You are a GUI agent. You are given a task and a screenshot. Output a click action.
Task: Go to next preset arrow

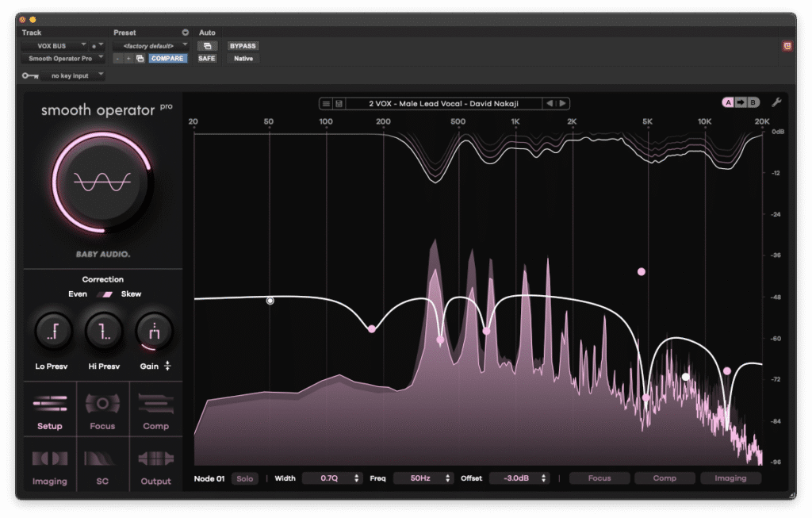tap(562, 104)
